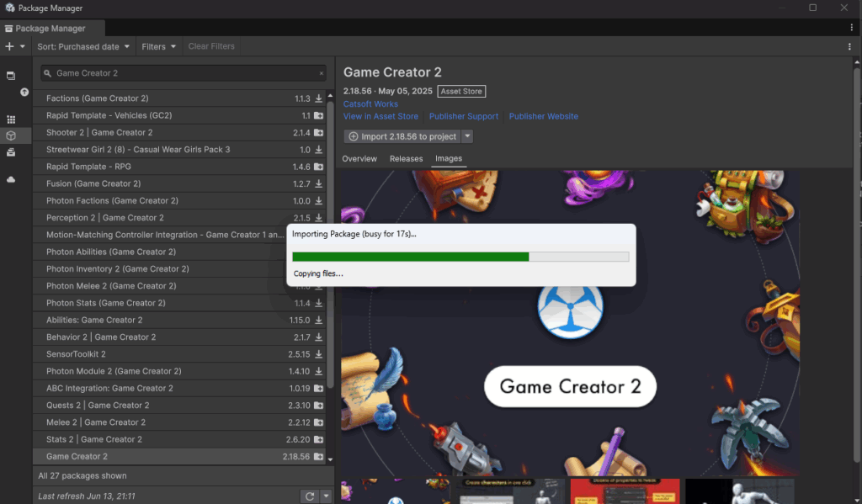Click the package list scroll-down arrow

330,459
